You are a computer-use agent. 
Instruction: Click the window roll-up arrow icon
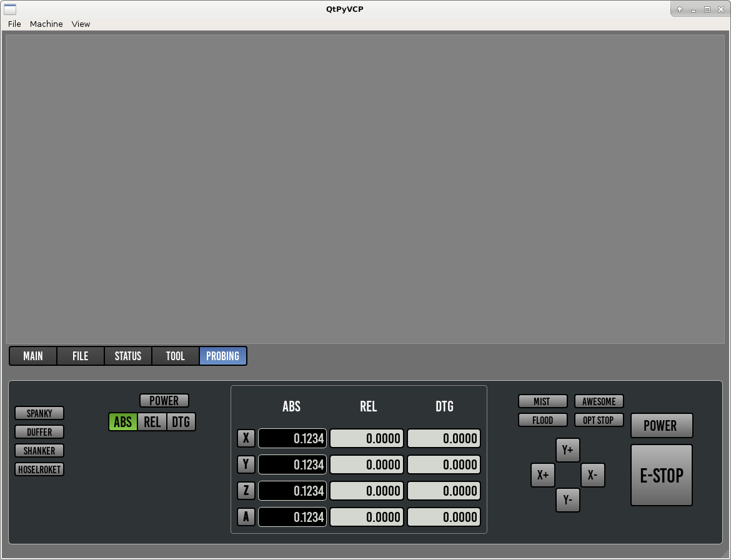(680, 9)
